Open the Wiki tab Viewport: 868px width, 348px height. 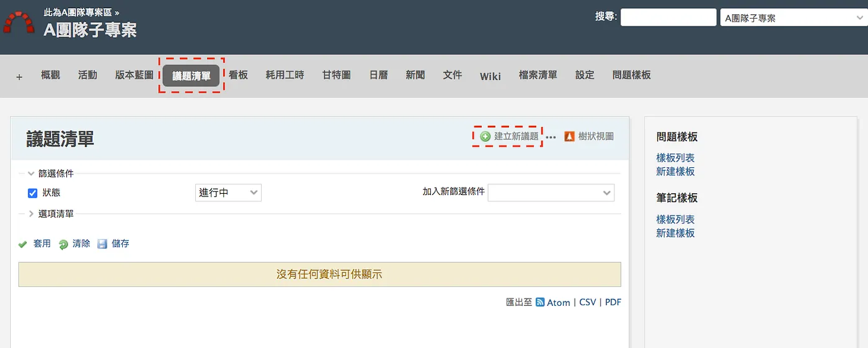[x=490, y=76]
